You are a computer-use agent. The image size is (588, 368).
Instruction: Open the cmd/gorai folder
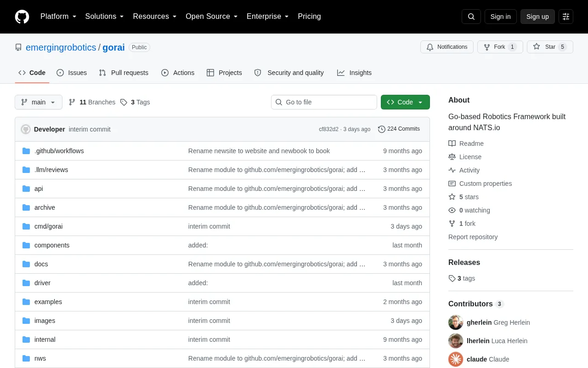[48, 226]
